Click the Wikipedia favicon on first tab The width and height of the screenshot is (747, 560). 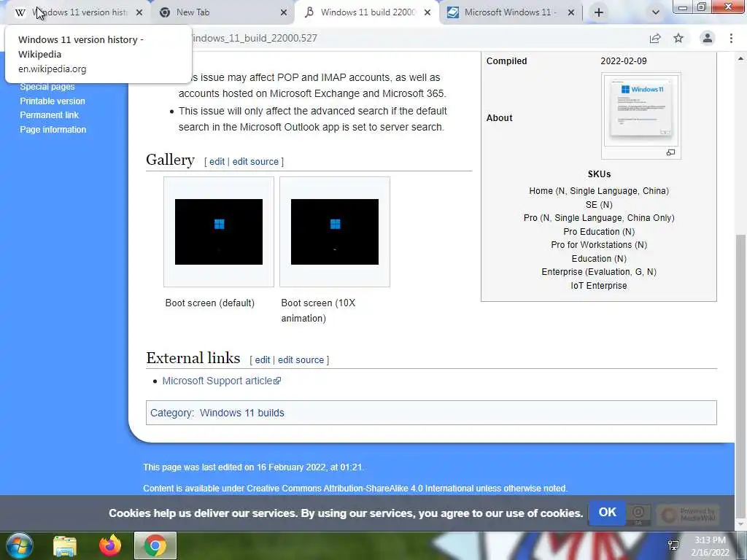pos(20,13)
